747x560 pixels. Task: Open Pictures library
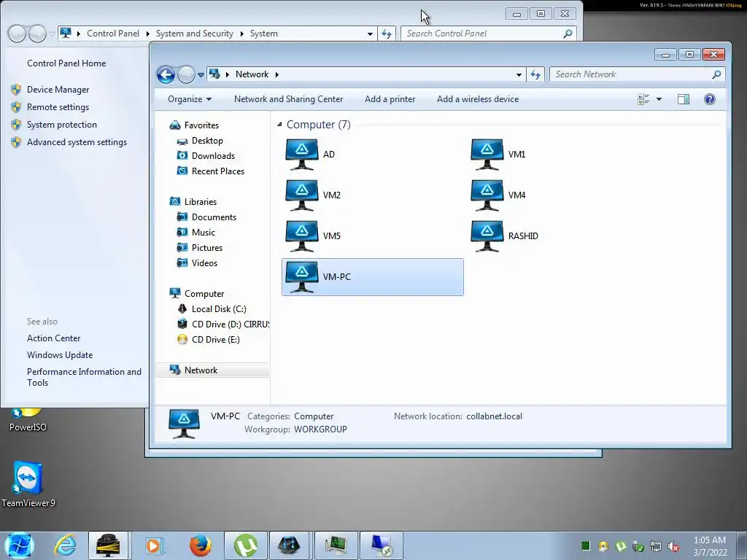click(x=206, y=248)
